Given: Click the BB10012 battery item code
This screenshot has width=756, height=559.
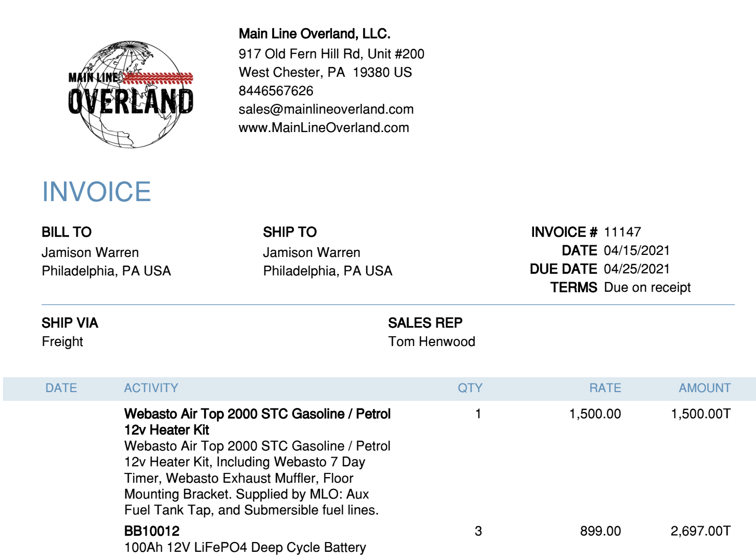Looking at the screenshot, I should [152, 531].
